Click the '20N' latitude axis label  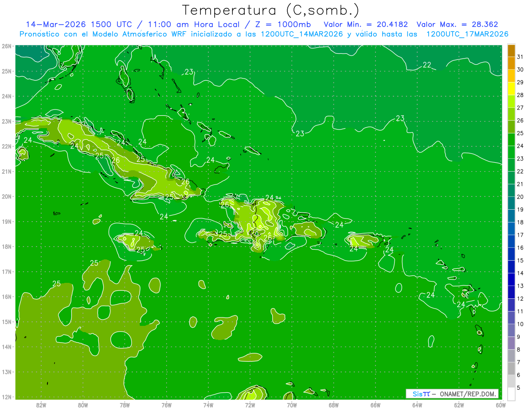(x=7, y=196)
